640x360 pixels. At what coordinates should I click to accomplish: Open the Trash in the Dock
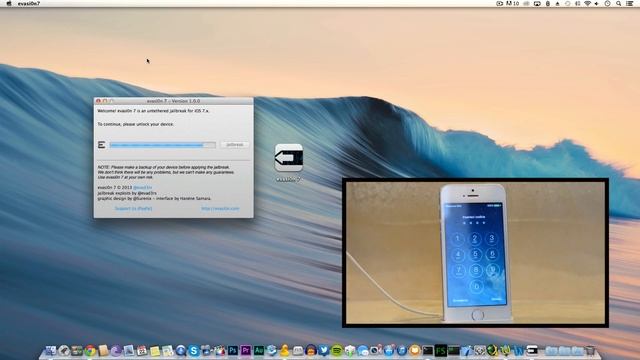tap(590, 350)
